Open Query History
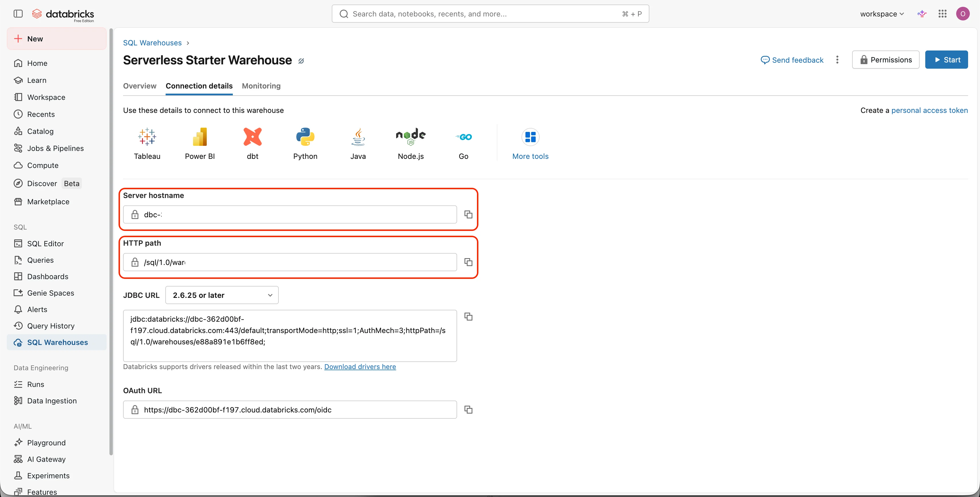Viewport: 980px width, 497px height. tap(56, 326)
